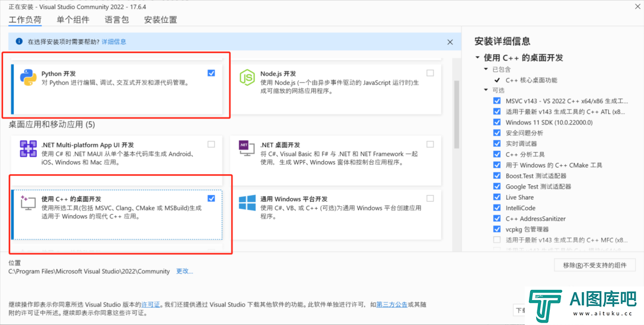Click 更改... to change install location
Screen dimensions: 644x325
(x=184, y=271)
